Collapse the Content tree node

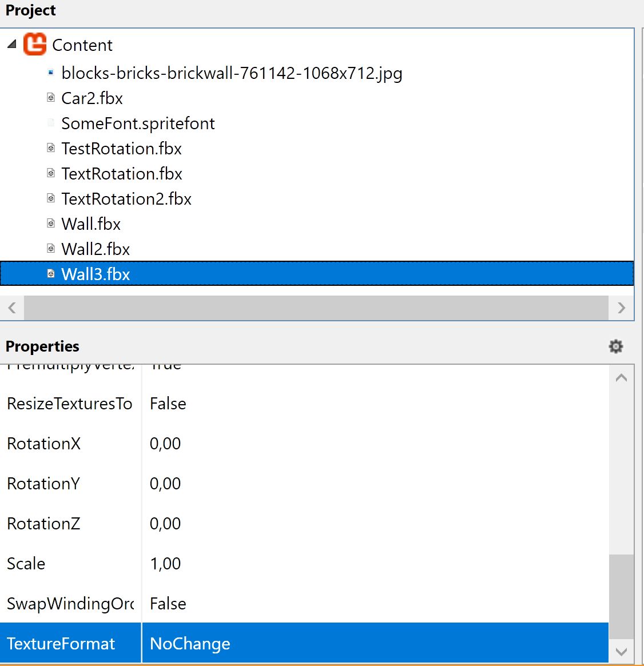click(12, 44)
